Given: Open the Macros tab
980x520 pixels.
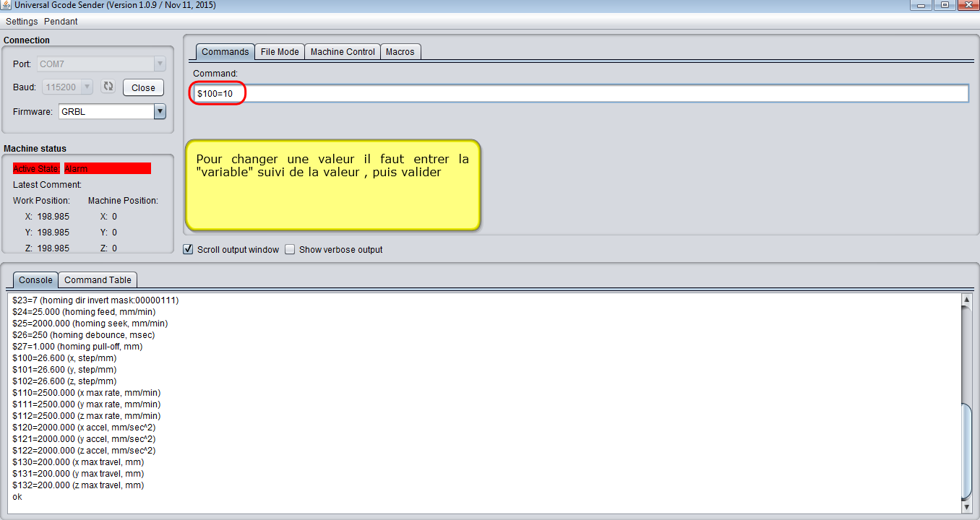Looking at the screenshot, I should (x=400, y=52).
